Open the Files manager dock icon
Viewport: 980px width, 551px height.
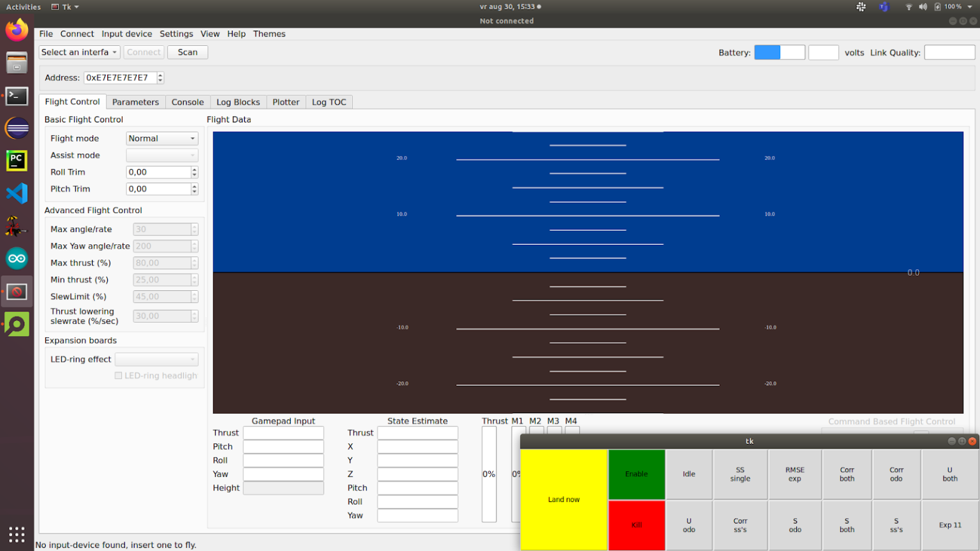pos(17,63)
